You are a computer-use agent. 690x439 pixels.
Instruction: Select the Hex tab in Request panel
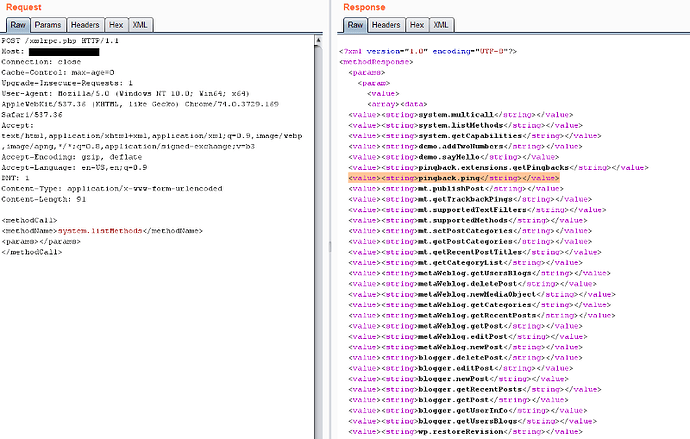click(117, 24)
